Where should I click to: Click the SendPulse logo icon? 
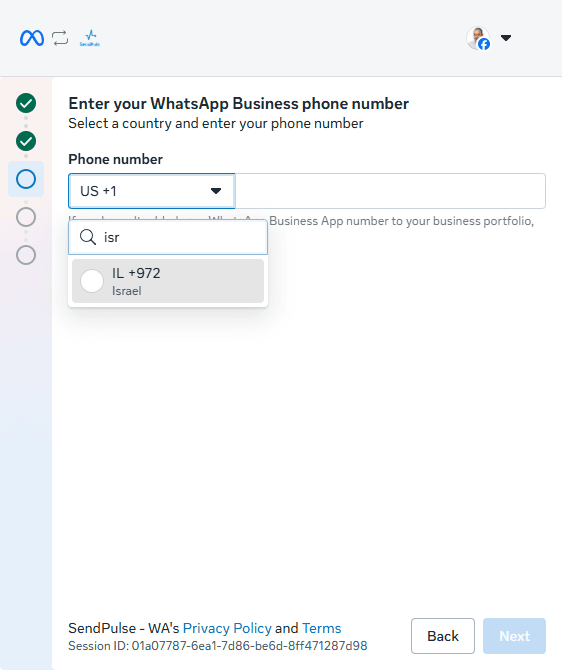pos(90,38)
